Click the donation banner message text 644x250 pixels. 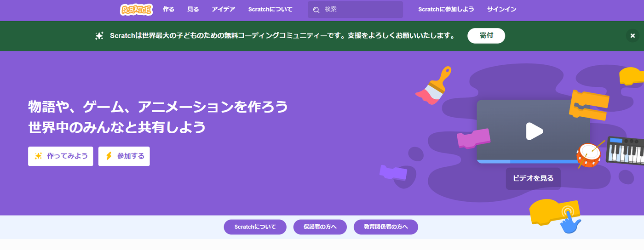[282, 36]
